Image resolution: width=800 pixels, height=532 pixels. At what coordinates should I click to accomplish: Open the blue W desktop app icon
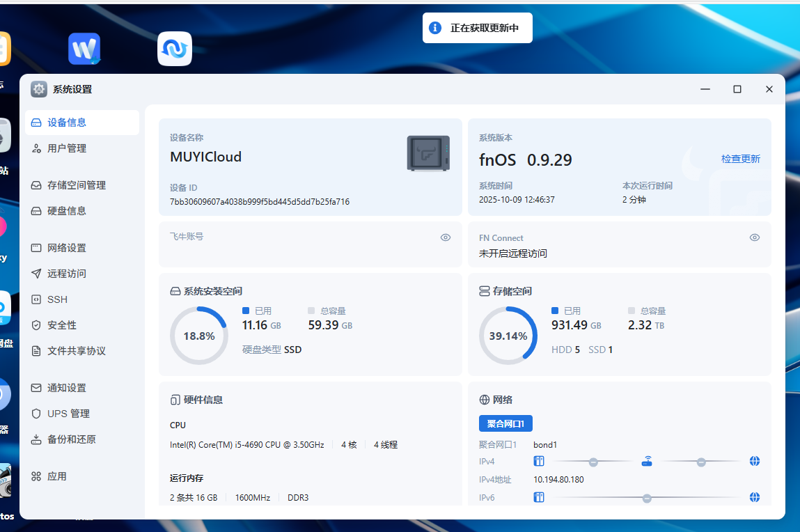click(84, 49)
